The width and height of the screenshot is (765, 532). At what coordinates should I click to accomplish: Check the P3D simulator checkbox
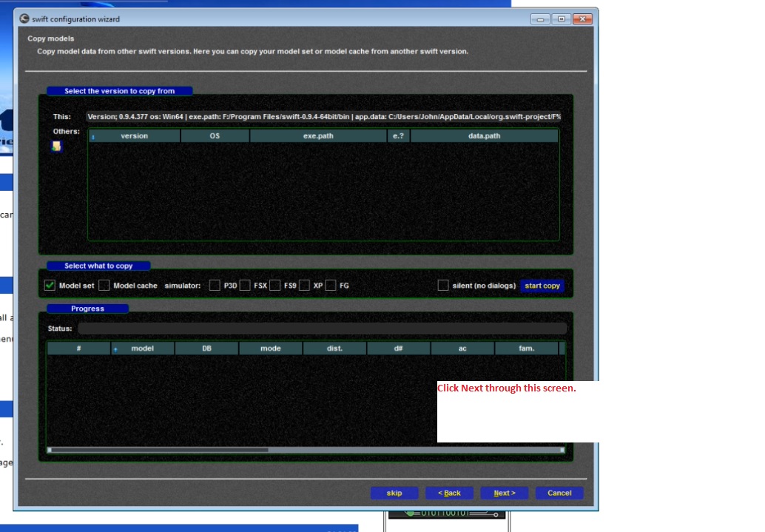tap(214, 286)
